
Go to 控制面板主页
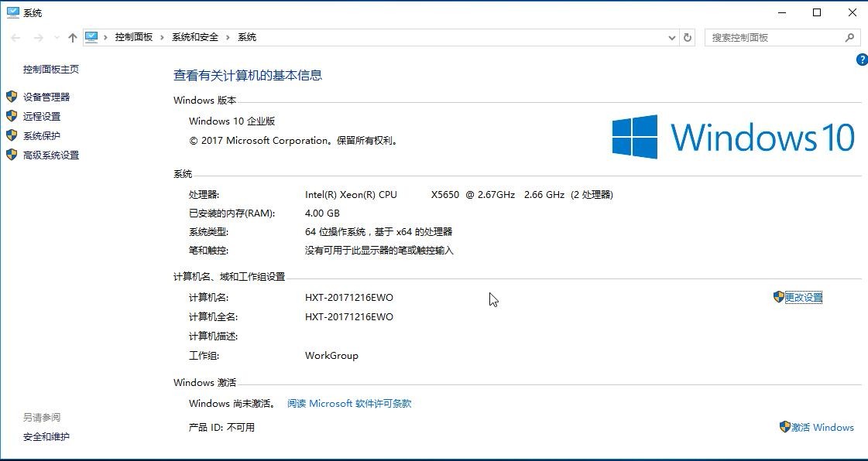(x=51, y=69)
